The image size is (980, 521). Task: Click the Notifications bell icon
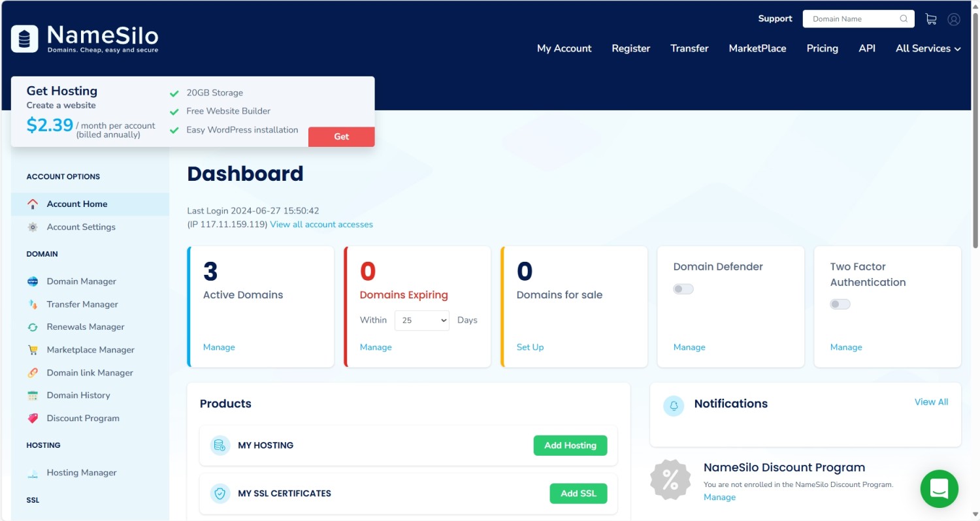tap(674, 405)
